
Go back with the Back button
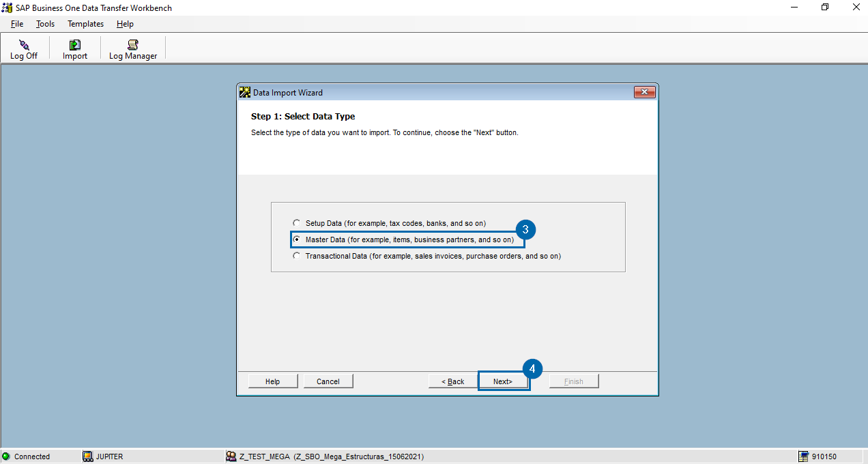pyautogui.click(x=453, y=381)
